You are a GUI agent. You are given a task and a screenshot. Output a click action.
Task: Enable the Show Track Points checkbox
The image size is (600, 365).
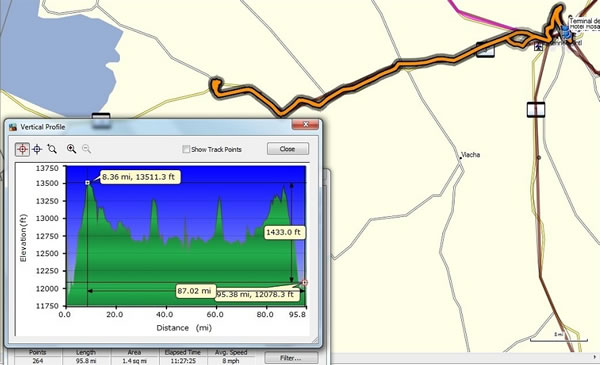[186, 149]
